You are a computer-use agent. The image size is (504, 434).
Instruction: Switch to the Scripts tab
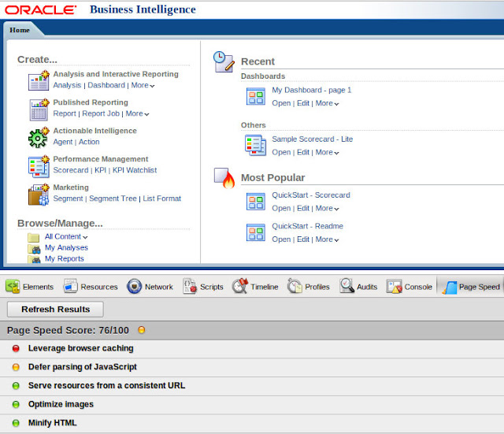(203, 287)
